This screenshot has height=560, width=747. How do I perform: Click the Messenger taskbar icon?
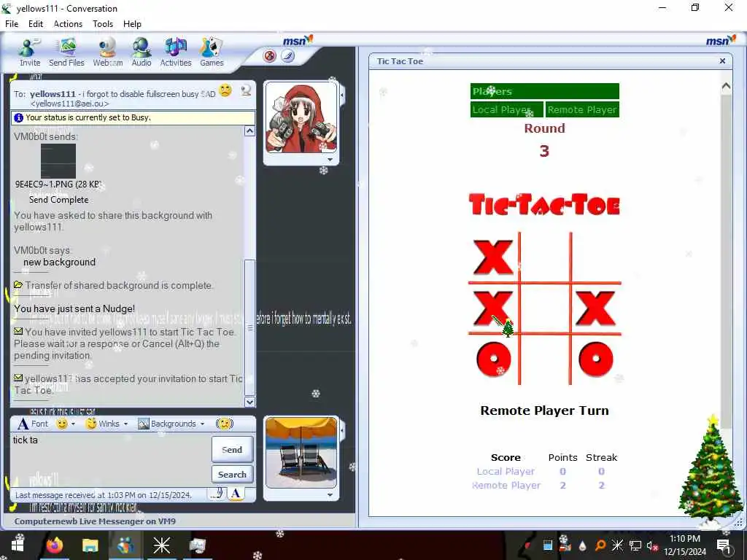pos(125,545)
